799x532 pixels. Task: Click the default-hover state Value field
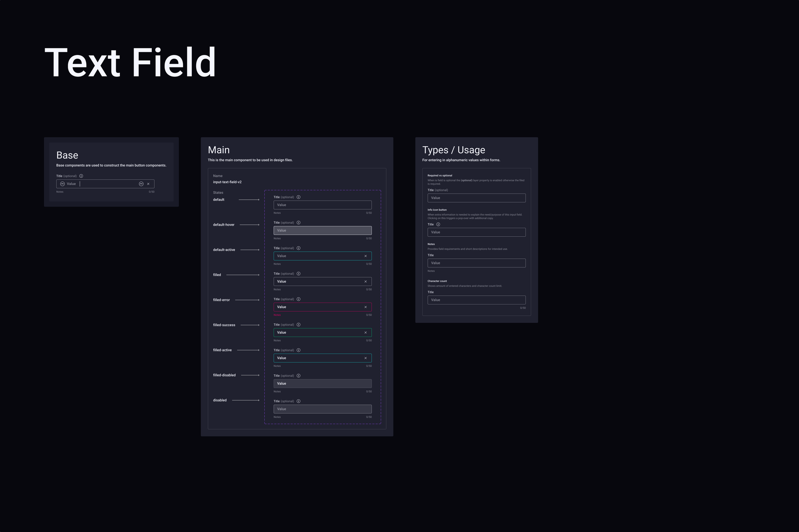322,230
